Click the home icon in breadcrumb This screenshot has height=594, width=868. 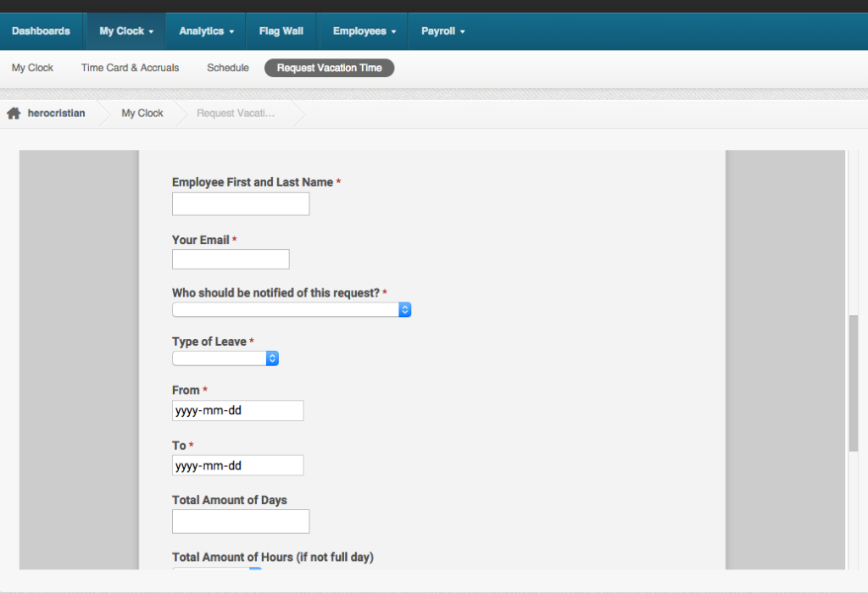14,114
